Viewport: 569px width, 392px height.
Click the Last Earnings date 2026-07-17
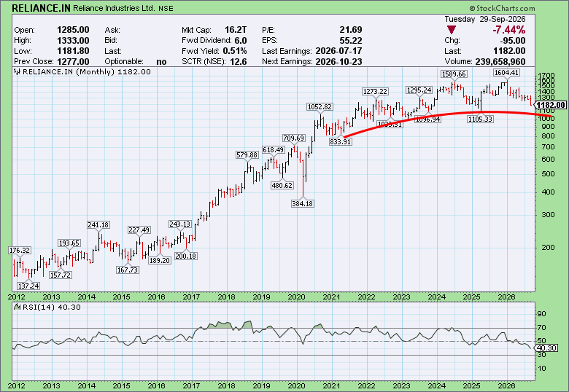338,51
